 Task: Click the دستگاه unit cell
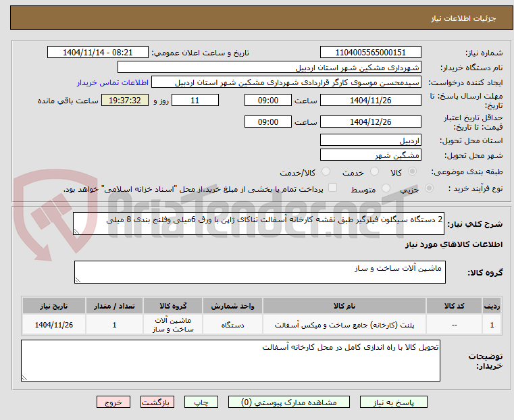point(232,325)
